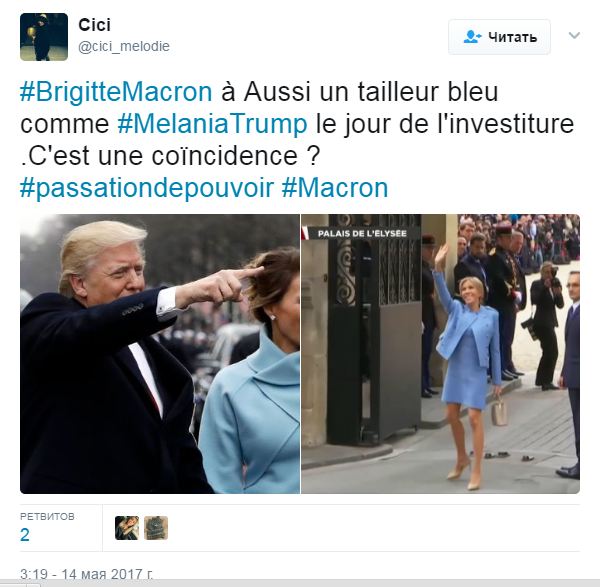Open tweet timestamp 14 мая 2017
600x587 pixels.
click(x=86, y=574)
